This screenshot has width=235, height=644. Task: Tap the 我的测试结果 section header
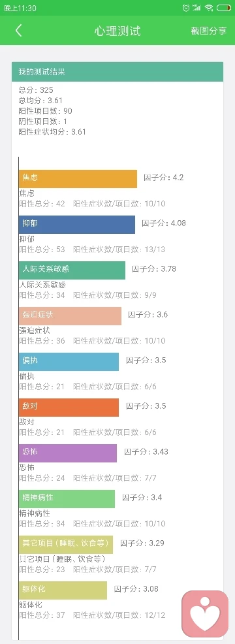click(117, 72)
